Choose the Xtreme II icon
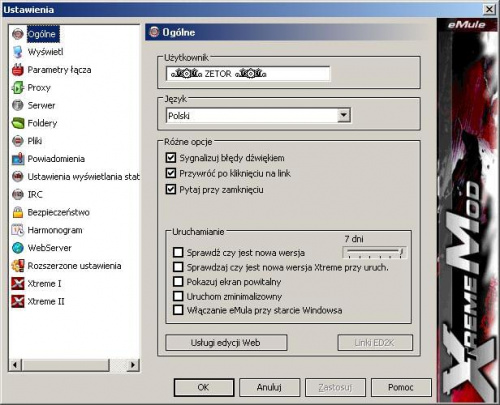This screenshot has width=500, height=405. tap(18, 301)
